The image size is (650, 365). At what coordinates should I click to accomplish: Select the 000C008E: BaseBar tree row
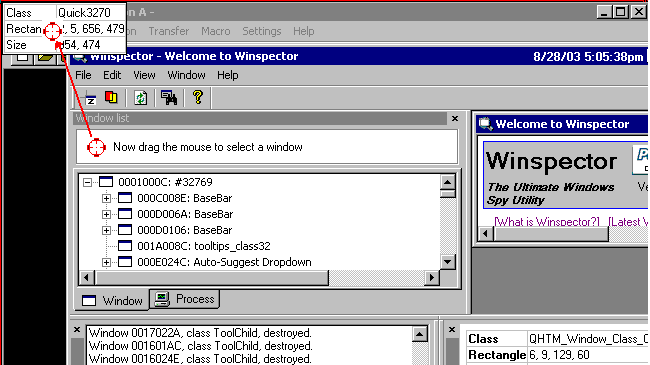[x=184, y=198]
